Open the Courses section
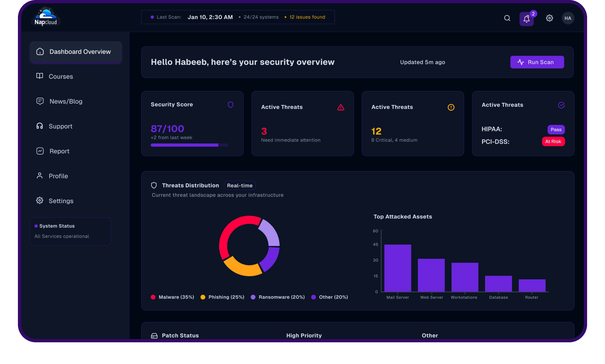The image size is (605, 364). pos(61,76)
